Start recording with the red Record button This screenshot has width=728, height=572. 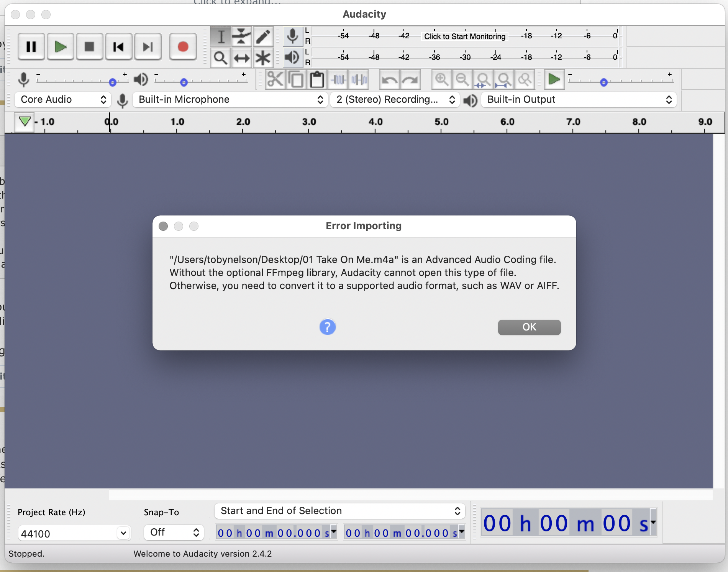coord(183,47)
